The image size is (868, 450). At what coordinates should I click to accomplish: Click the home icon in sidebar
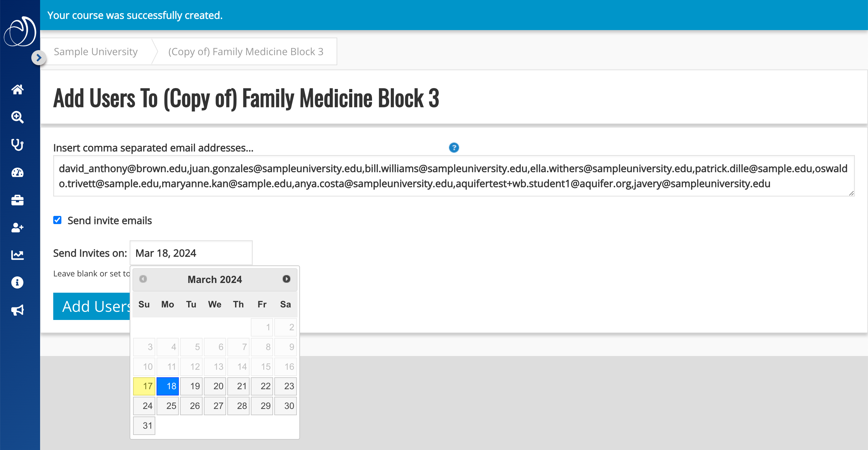point(17,89)
